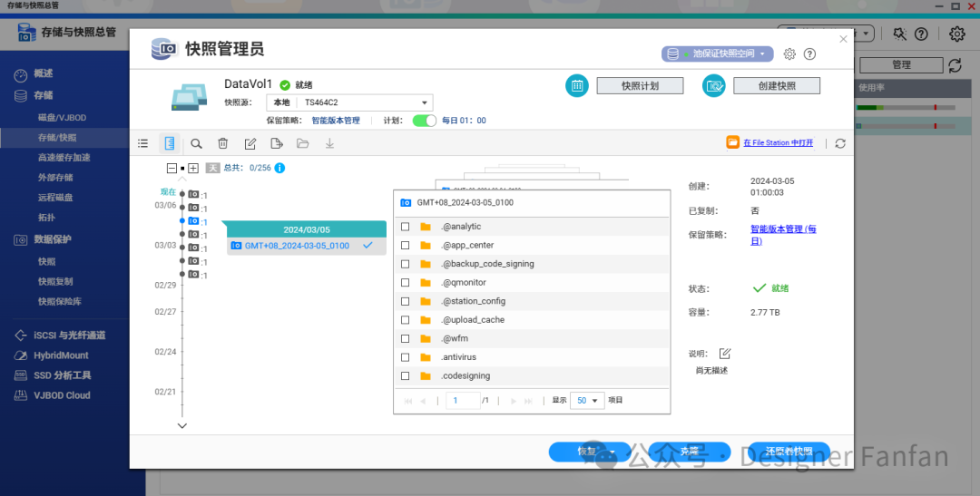Check the .@analytic folder checkbox
The height and width of the screenshot is (496, 980).
406,227
